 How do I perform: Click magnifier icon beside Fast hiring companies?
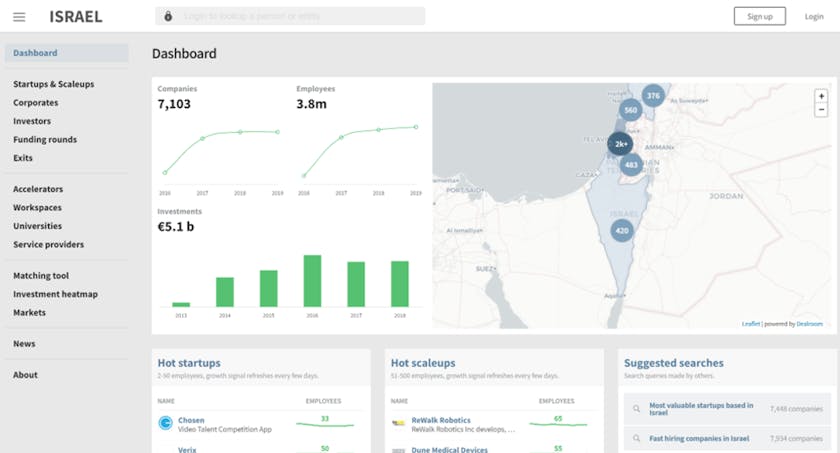click(x=635, y=438)
